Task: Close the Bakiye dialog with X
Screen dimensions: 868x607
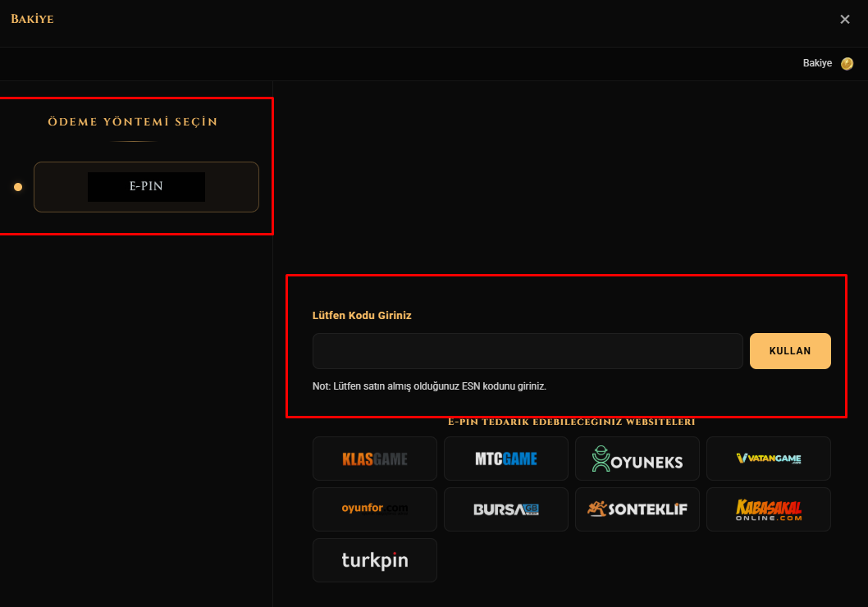Action: click(x=845, y=20)
